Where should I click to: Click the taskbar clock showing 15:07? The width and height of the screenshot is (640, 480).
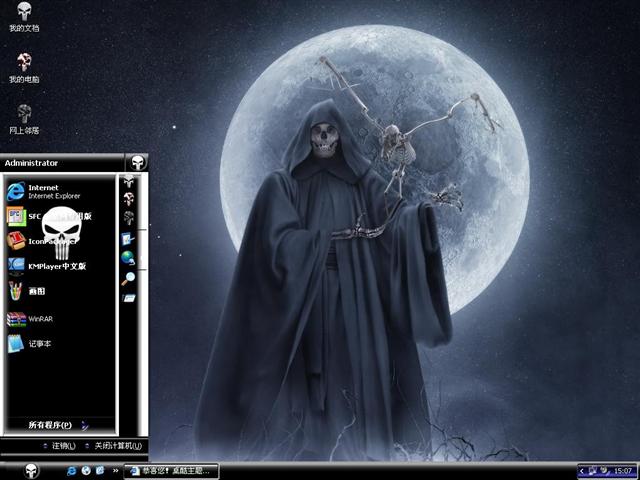coord(623,470)
